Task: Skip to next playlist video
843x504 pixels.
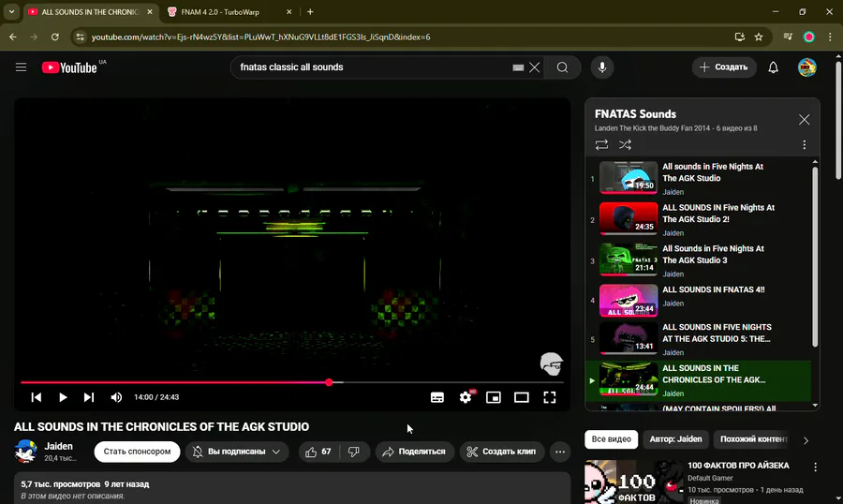Action: [89, 397]
